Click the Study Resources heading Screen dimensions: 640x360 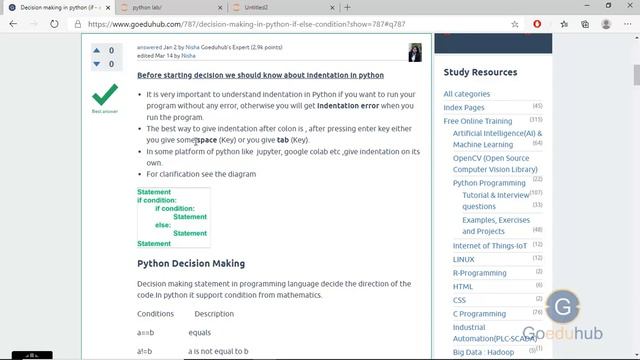coord(480,72)
